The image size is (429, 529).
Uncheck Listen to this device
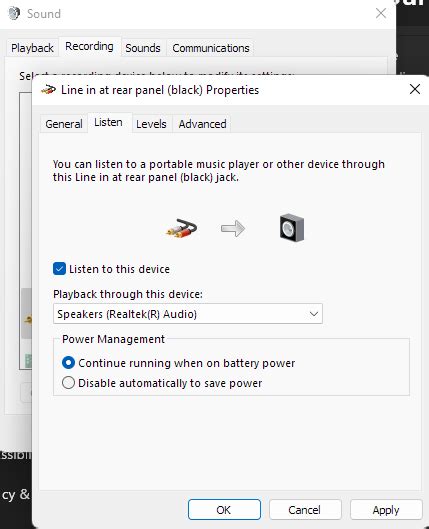click(x=59, y=269)
